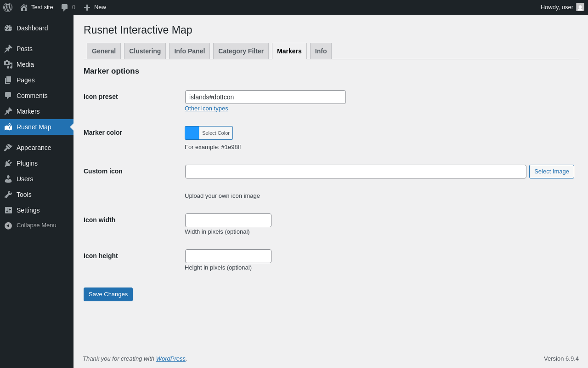Open the Info Panel tab
The height and width of the screenshot is (368, 588).
(x=189, y=51)
